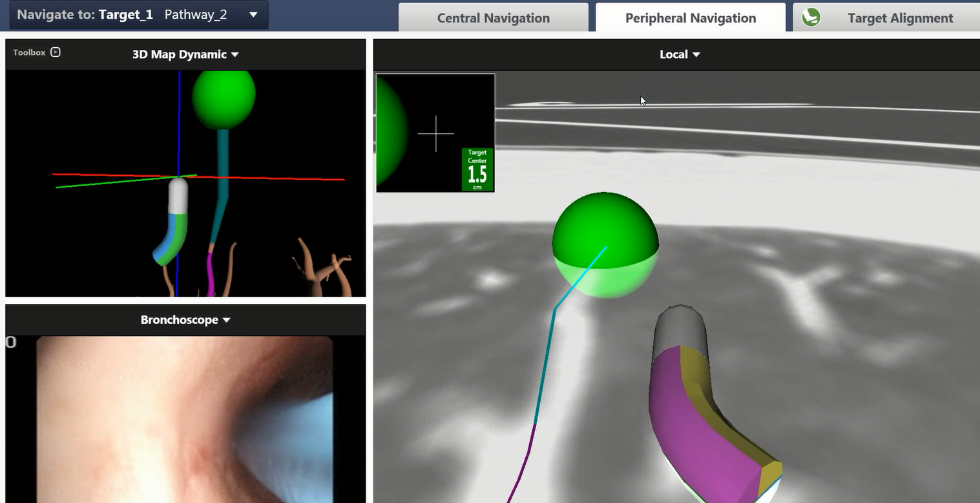This screenshot has width=980, height=503.
Task: Click the white-tipped catheter in 3D Map
Action: [177, 196]
